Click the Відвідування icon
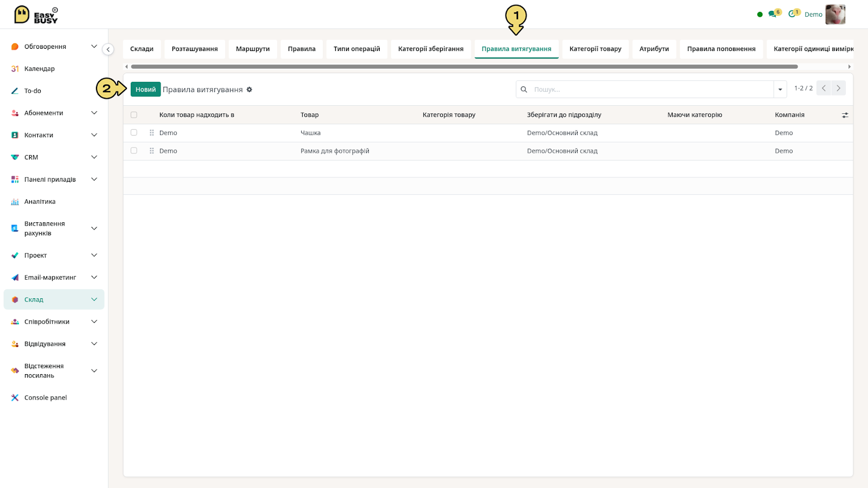 [15, 344]
